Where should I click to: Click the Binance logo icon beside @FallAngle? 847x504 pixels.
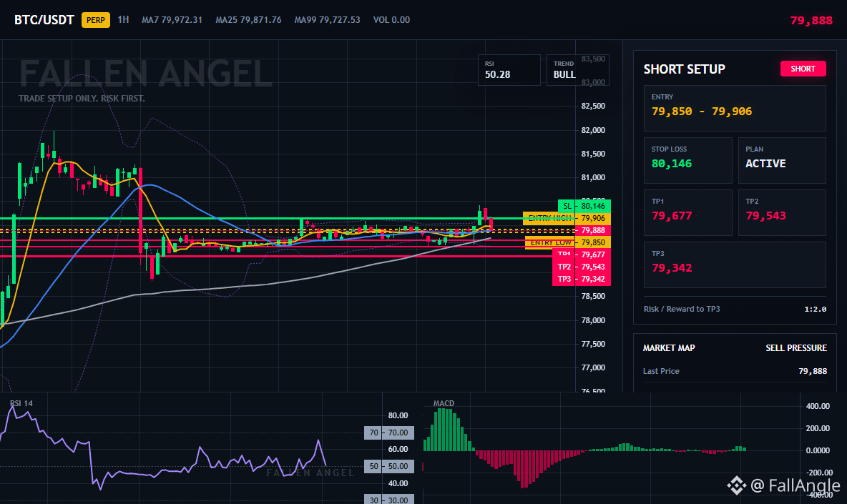(x=735, y=485)
